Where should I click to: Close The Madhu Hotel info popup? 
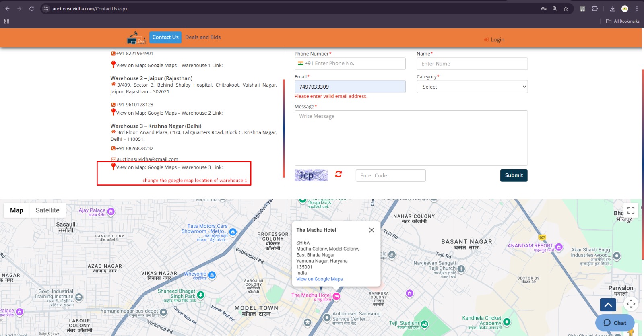pos(372,230)
